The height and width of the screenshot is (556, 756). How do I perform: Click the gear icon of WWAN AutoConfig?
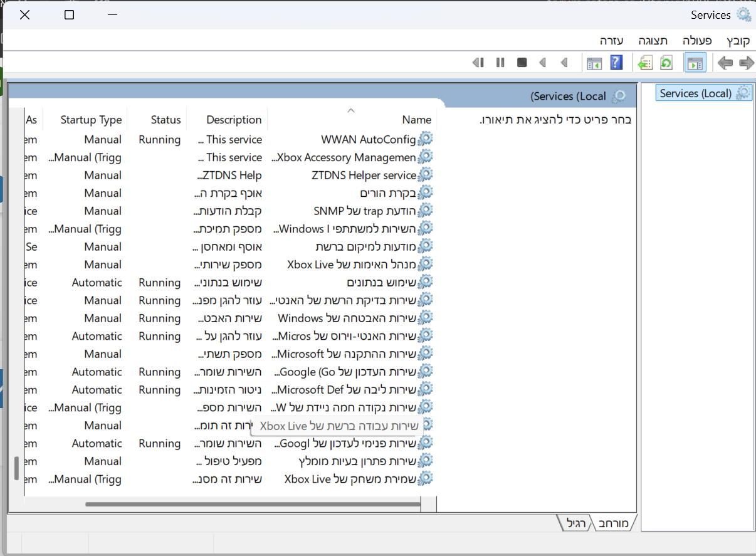[426, 139]
